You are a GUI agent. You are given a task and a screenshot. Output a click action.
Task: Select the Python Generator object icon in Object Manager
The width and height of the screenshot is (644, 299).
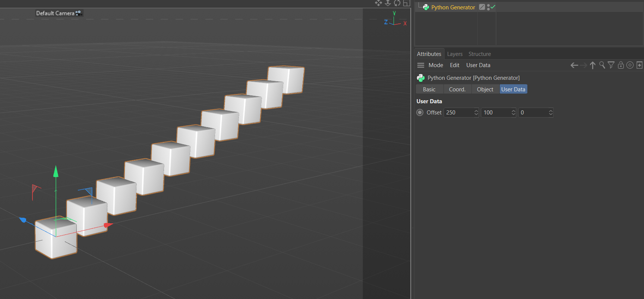(426, 7)
